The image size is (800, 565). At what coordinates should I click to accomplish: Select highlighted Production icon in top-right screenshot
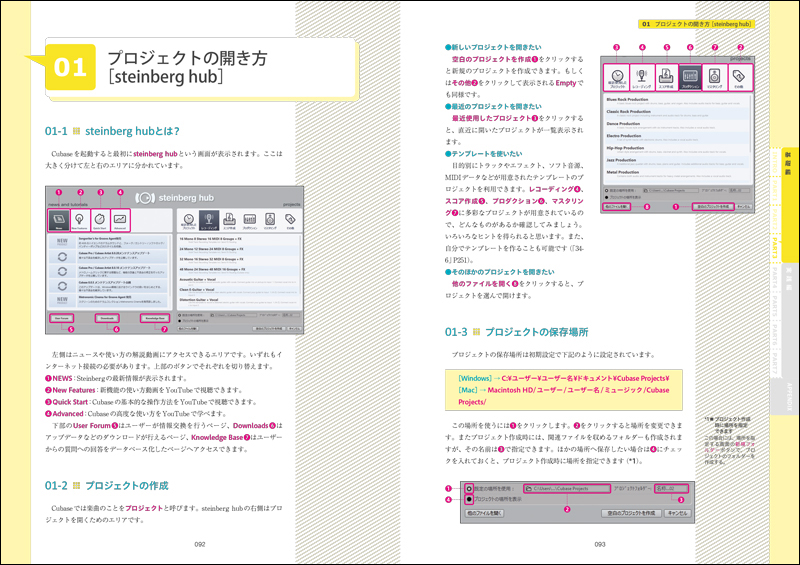pos(690,78)
